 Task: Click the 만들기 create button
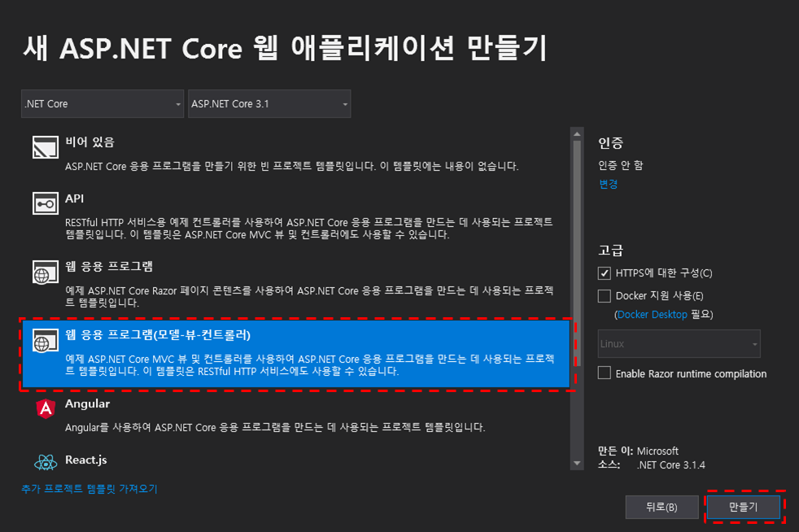pos(744,507)
